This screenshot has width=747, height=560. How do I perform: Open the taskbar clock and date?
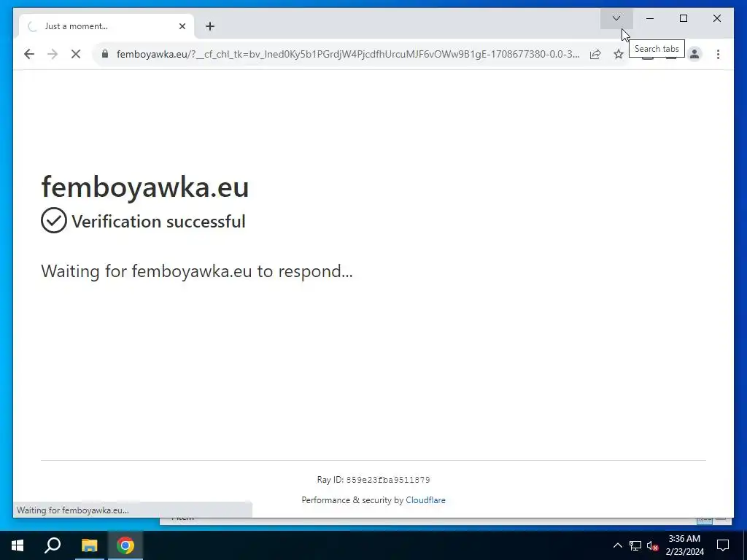tap(684, 545)
